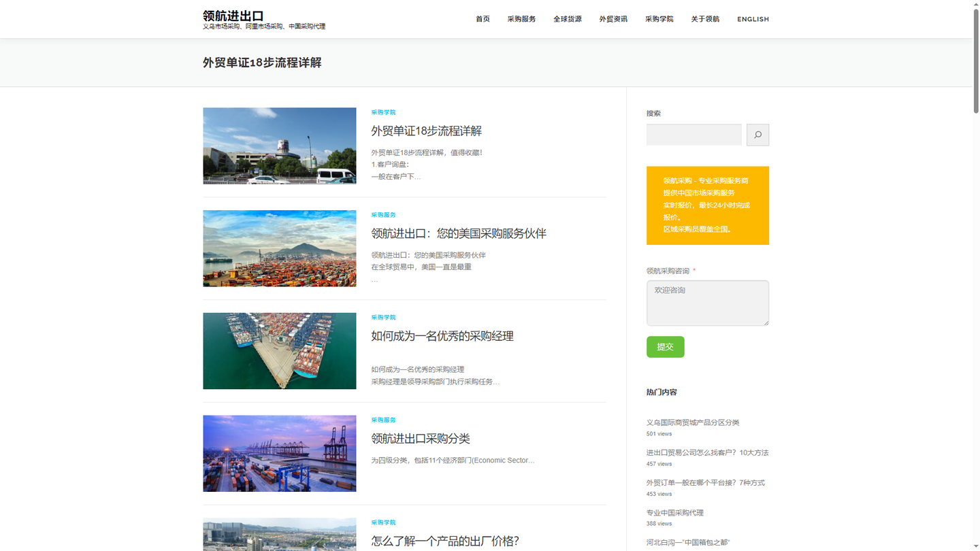
Task: Go to 外贸资讯 in navigation
Action: 613,19
